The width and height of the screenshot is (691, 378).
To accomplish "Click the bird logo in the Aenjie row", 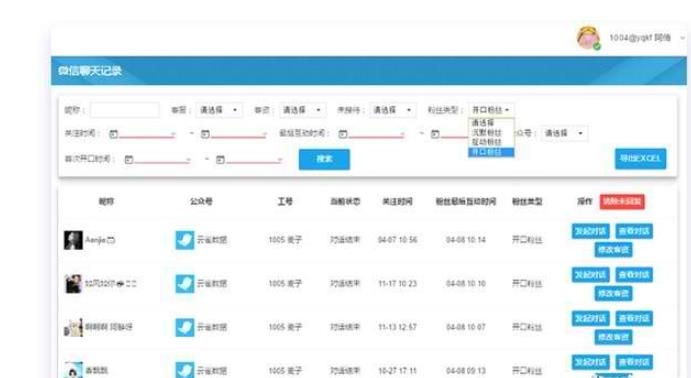I will (x=185, y=240).
